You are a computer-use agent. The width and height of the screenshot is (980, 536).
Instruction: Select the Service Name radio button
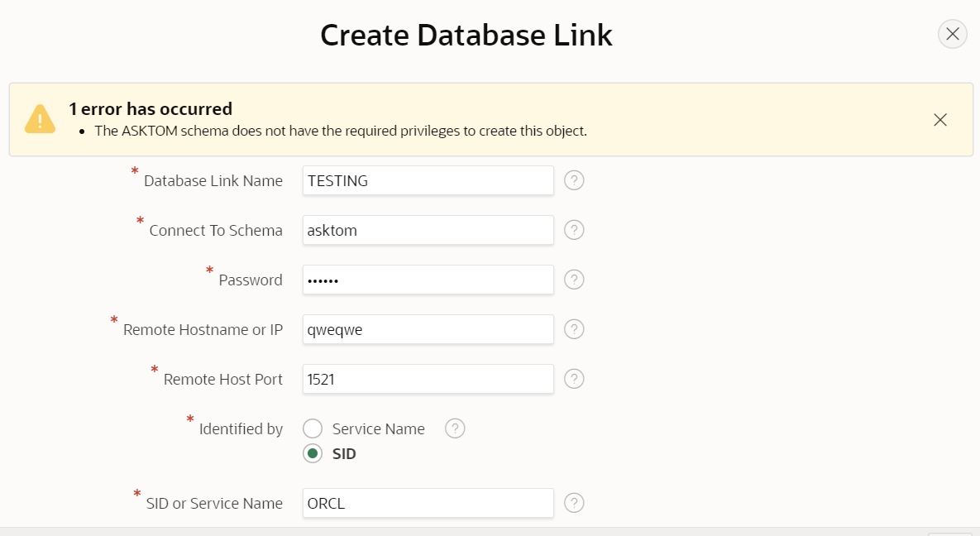pyautogui.click(x=313, y=428)
